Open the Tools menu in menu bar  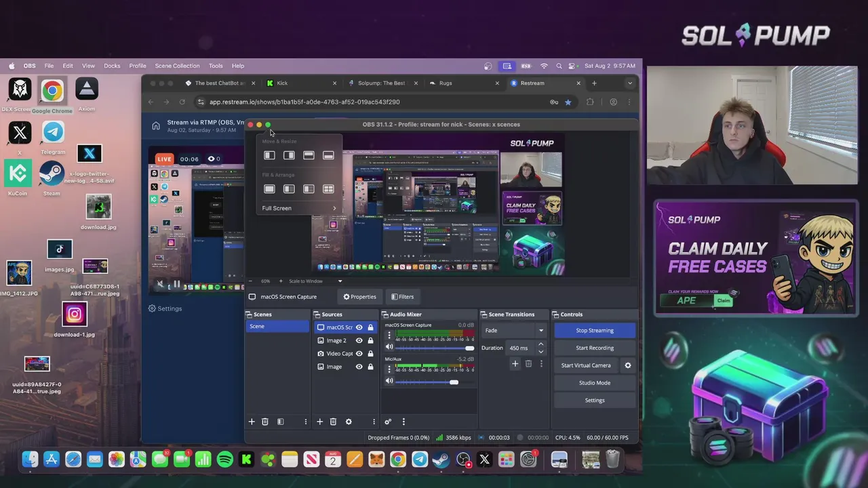[216, 66]
